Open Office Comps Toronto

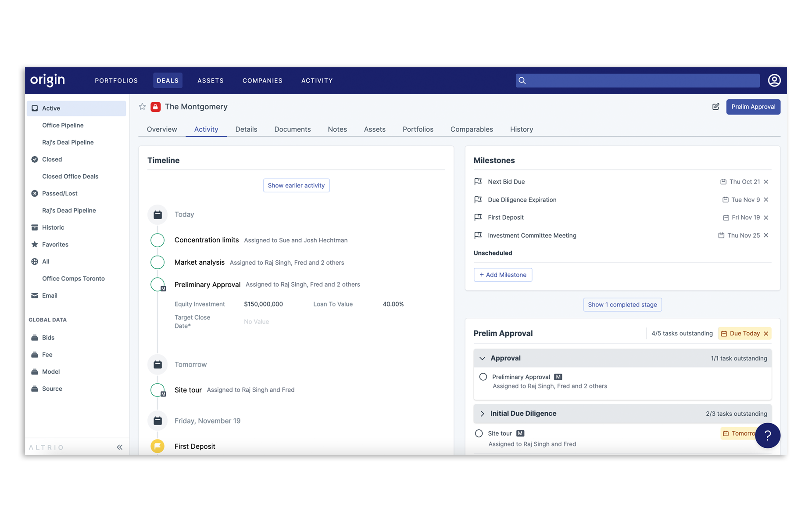click(73, 278)
